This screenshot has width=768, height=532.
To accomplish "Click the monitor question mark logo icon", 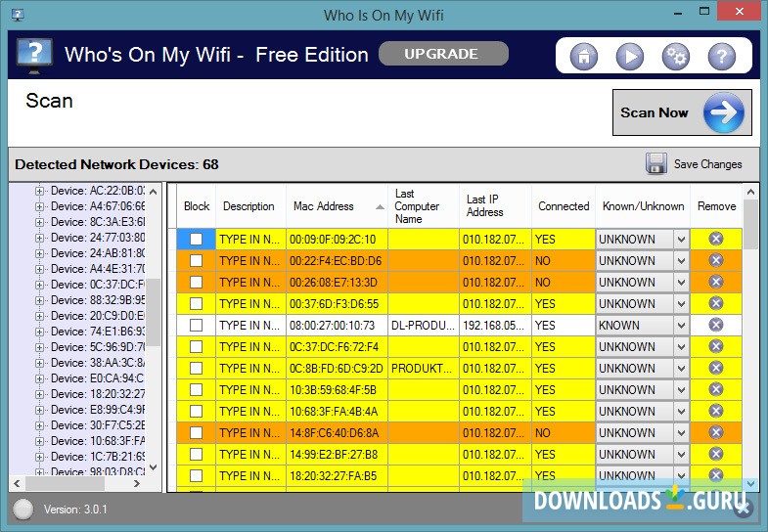I will (x=34, y=56).
